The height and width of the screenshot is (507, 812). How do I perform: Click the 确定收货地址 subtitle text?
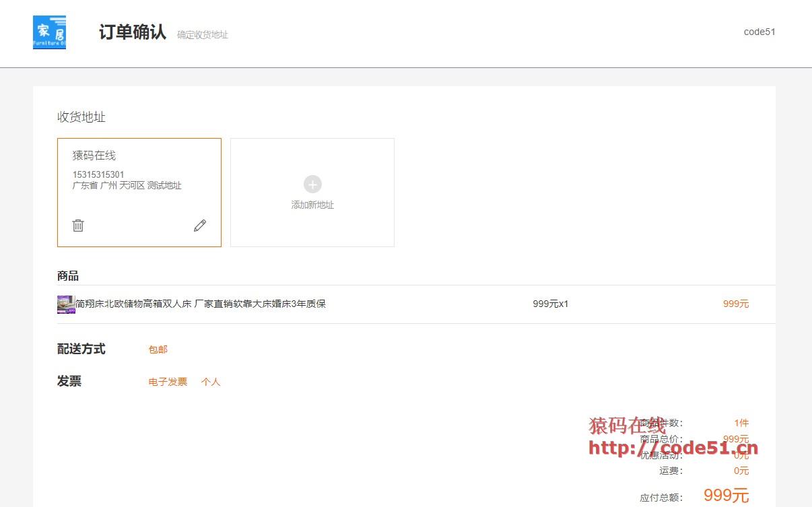(203, 34)
